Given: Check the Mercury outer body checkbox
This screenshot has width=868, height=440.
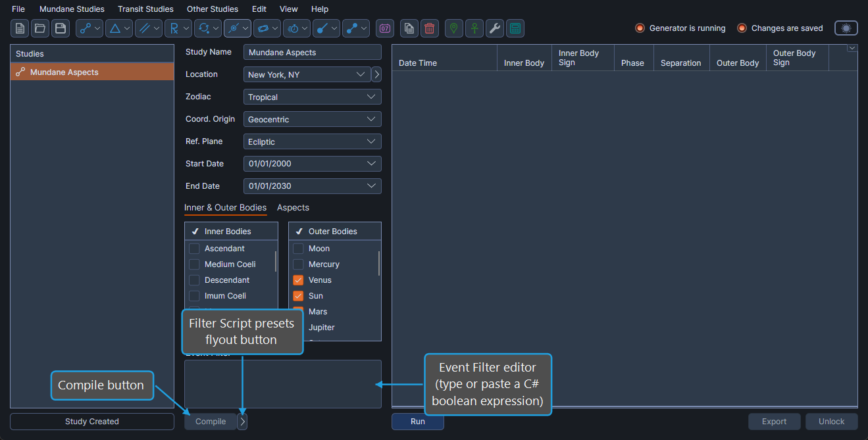Looking at the screenshot, I should [298, 264].
